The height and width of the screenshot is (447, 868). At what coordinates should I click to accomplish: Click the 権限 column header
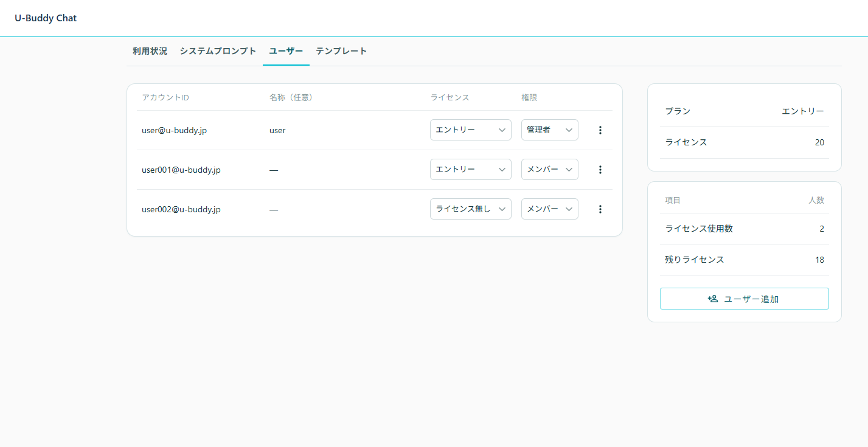(529, 97)
